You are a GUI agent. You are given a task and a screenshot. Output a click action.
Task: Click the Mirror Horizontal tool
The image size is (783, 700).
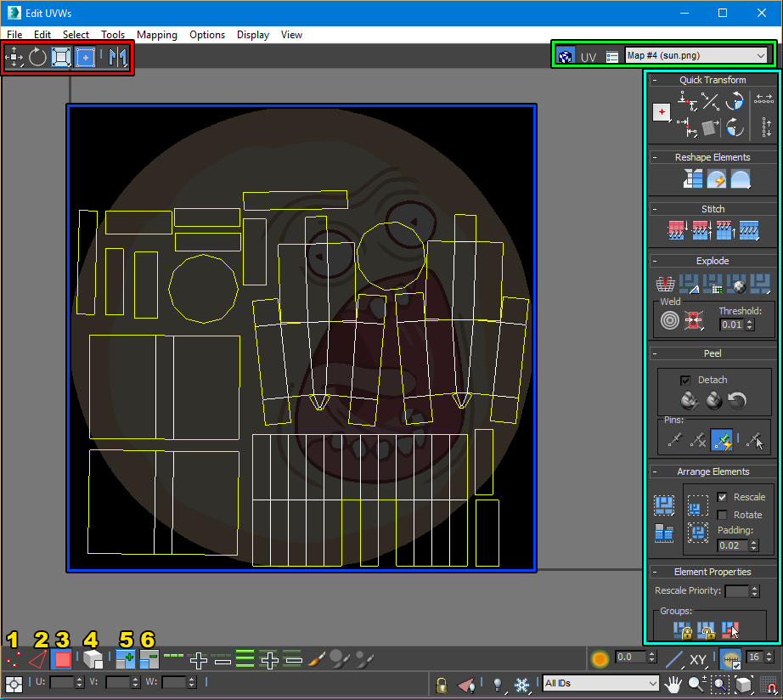click(x=117, y=58)
